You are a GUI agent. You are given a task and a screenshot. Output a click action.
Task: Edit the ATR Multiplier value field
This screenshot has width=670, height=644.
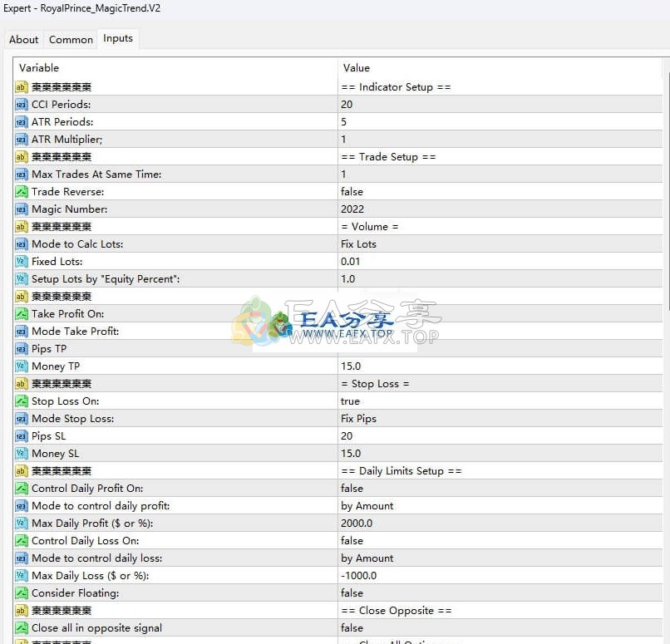(499, 140)
